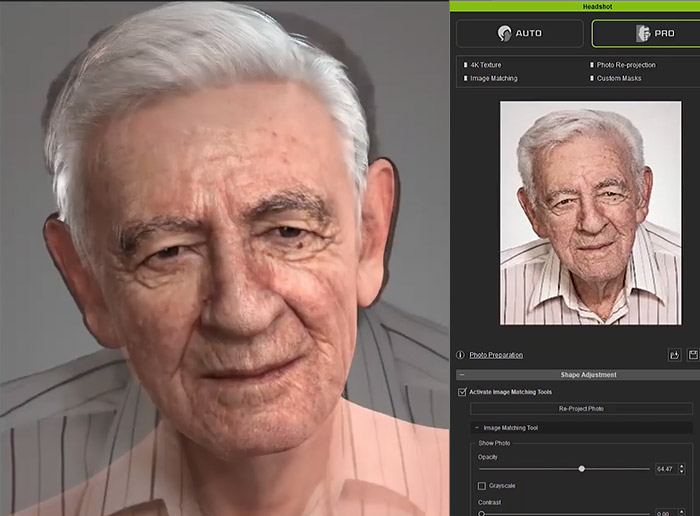Switch Headshot to AUTO mode
Screen dimensions: 700x516
[x=520, y=33]
